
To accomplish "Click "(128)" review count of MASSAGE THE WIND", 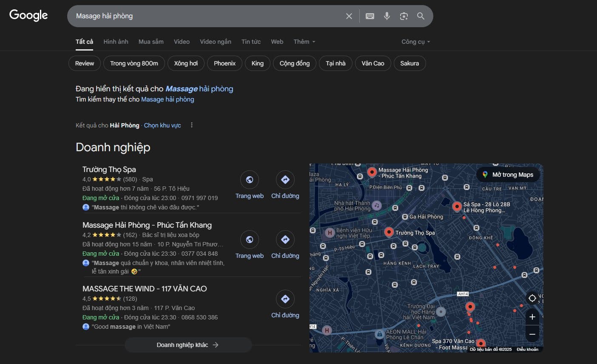I will [x=130, y=299].
